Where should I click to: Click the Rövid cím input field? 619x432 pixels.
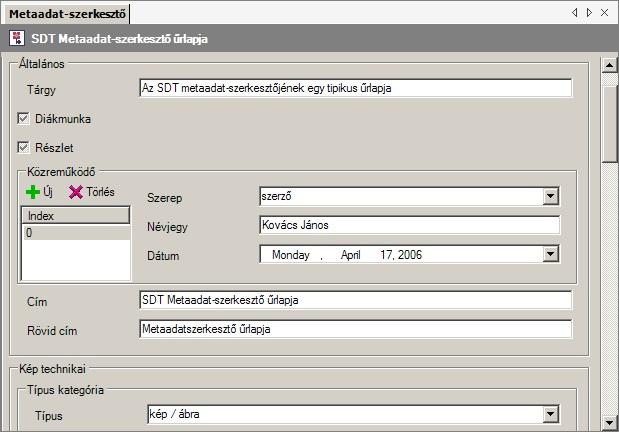[x=356, y=329]
